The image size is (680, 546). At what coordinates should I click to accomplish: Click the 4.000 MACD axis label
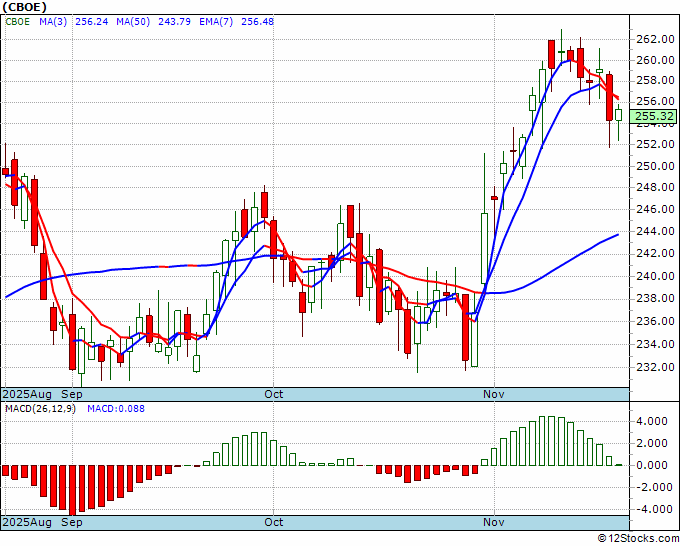click(652, 422)
